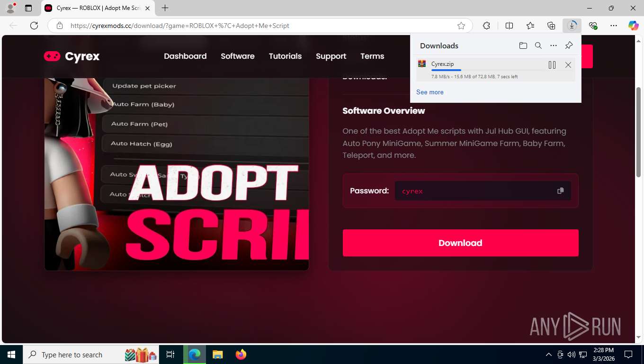Click the taskbar search box

91,355
